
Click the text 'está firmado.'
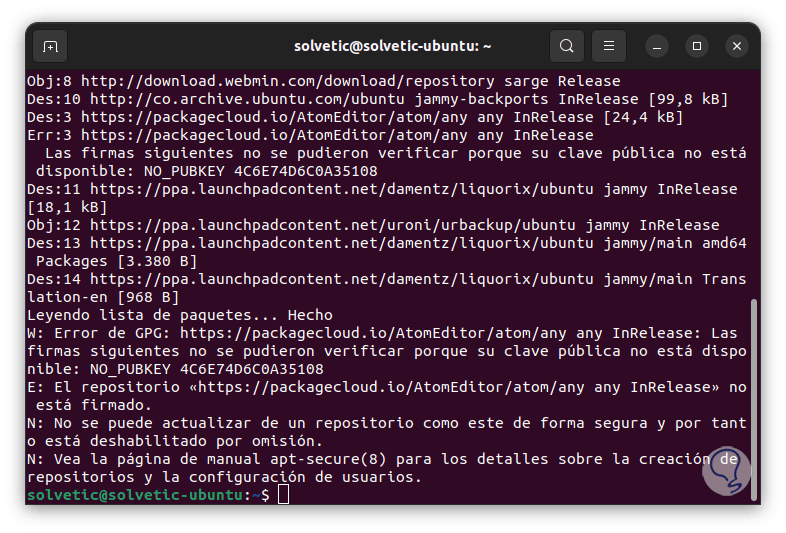click(94, 405)
